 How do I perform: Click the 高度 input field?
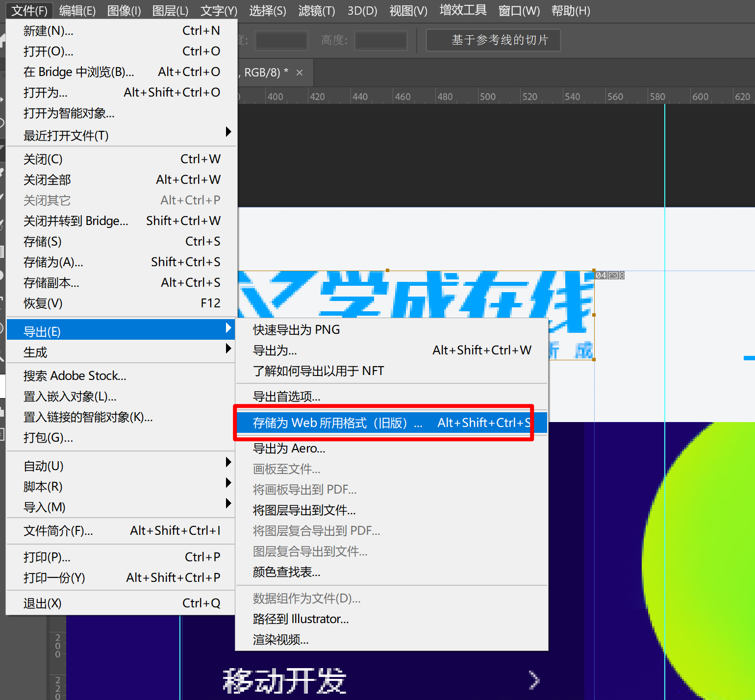[x=381, y=40]
